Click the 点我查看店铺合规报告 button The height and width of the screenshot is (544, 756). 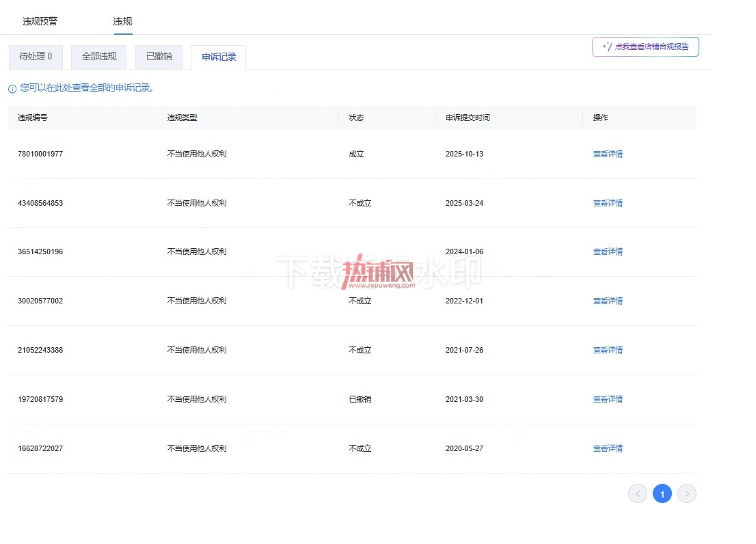pos(645,46)
